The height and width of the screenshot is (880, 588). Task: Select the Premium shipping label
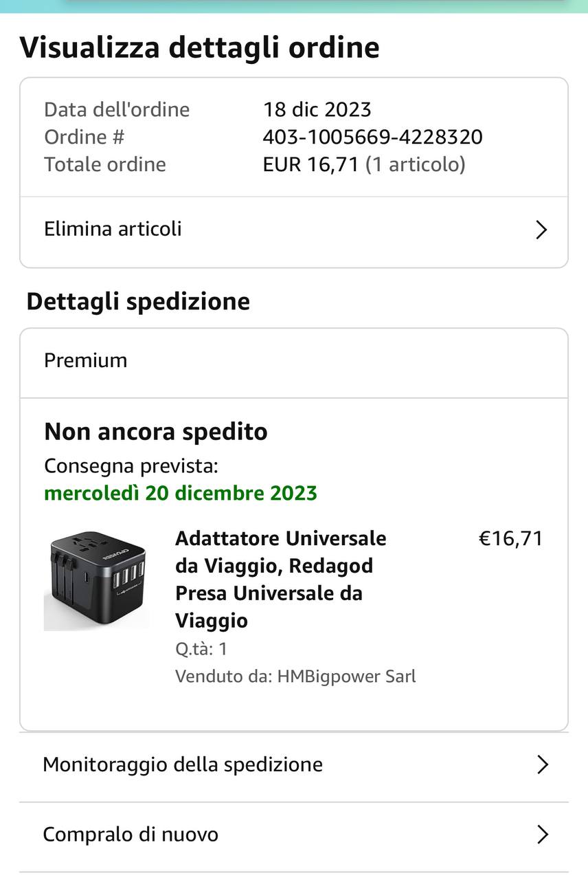[86, 360]
